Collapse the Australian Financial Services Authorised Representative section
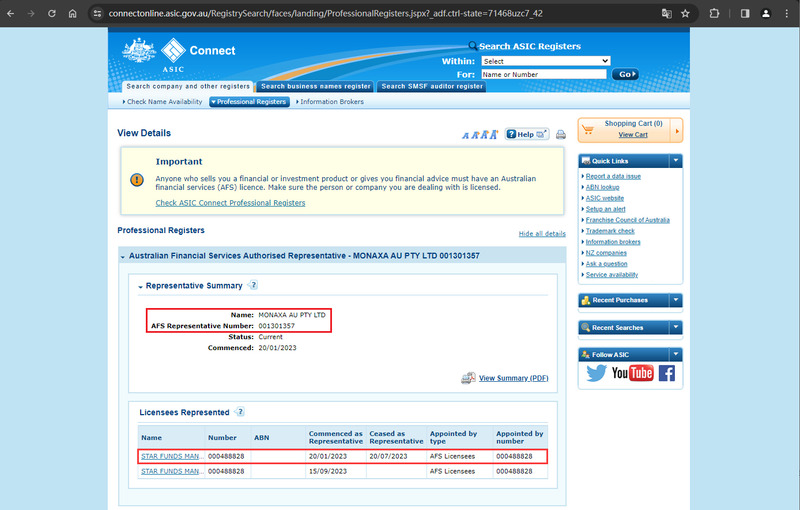The height and width of the screenshot is (510, 800). coord(122,257)
